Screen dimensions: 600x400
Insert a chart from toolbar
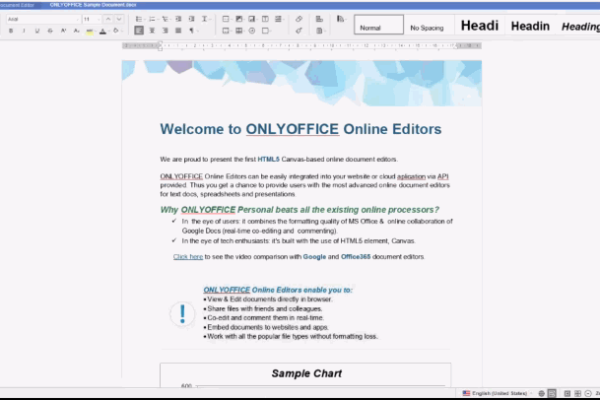tap(253, 19)
